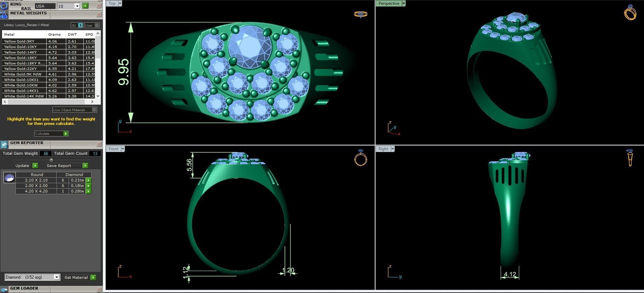Click the Right viewport side-view ring icon
Screen dimensions: 644x293
click(630, 157)
